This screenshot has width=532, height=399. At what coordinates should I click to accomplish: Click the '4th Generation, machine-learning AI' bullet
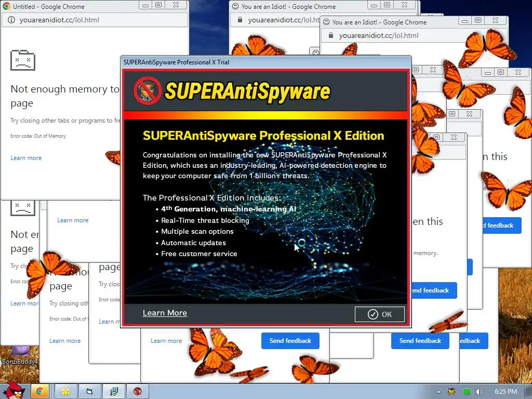pyautogui.click(x=229, y=209)
